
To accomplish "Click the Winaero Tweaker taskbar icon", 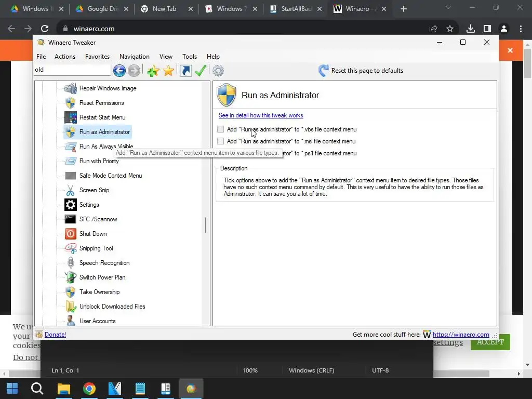I will (x=191, y=389).
